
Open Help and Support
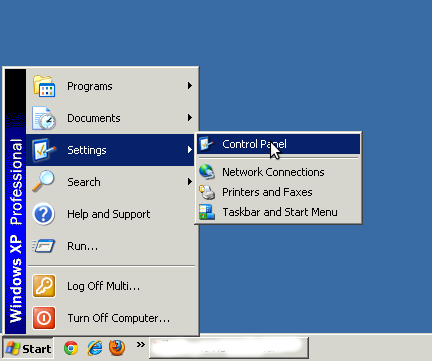coord(111,214)
